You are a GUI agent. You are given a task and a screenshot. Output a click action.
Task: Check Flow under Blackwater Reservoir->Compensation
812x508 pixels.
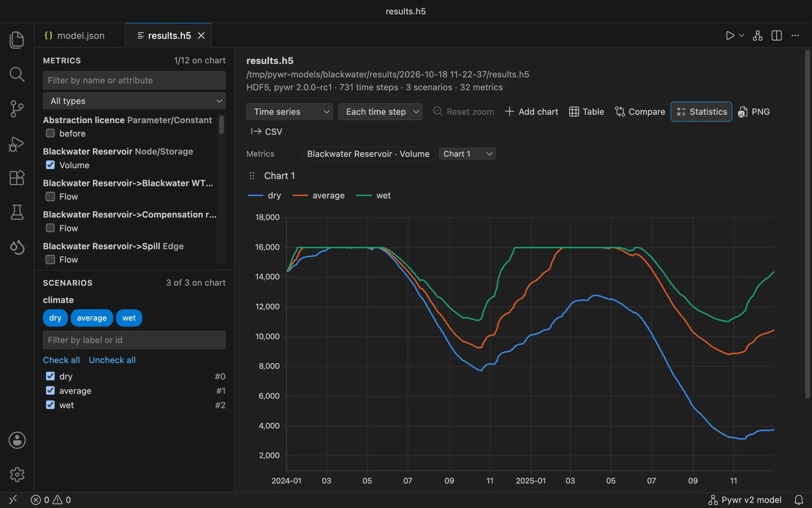pos(50,228)
